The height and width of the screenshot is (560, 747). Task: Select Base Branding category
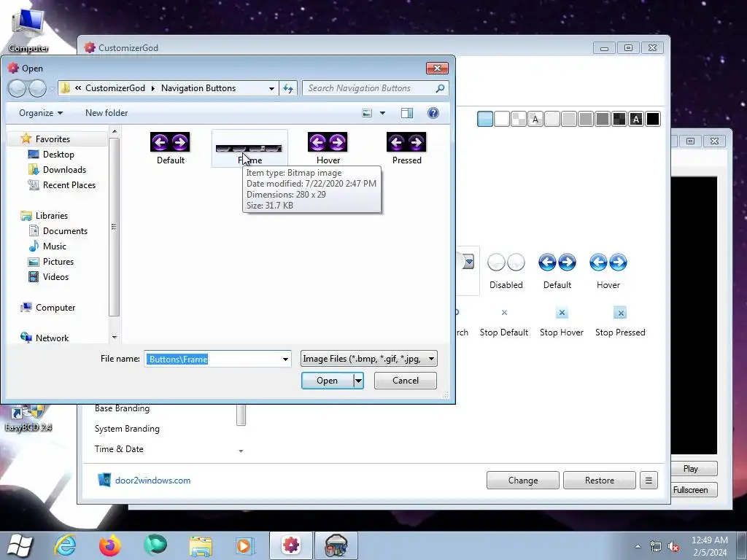(x=122, y=408)
